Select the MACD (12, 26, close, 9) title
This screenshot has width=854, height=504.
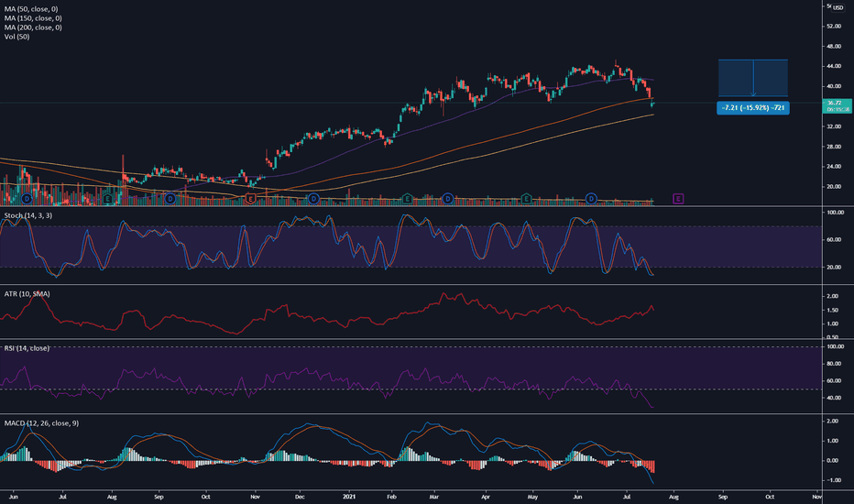click(x=41, y=423)
